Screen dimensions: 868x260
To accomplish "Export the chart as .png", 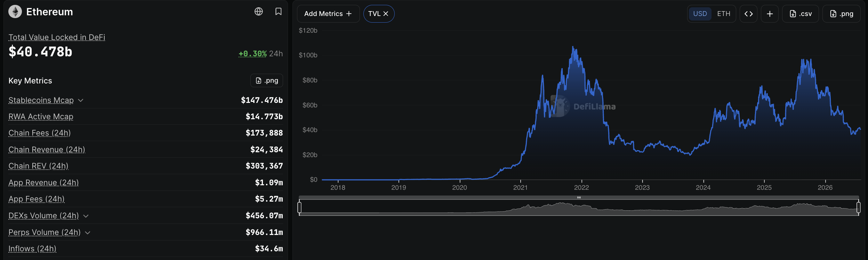I will [x=842, y=14].
